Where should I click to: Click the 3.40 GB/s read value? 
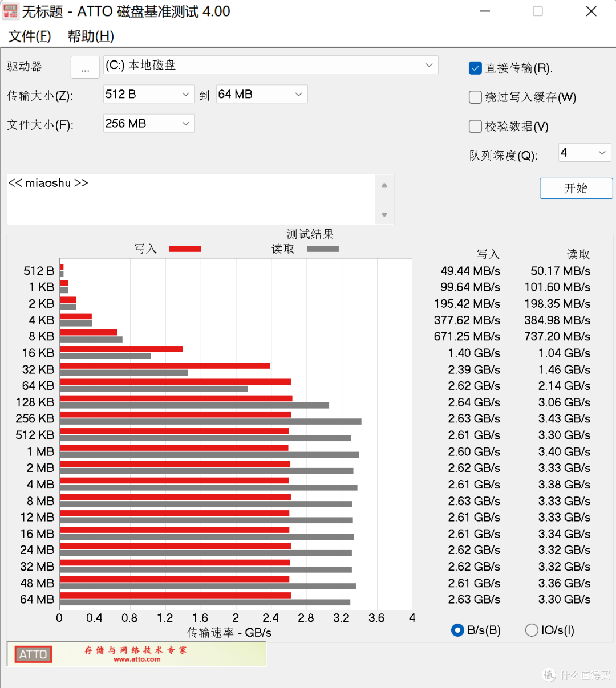pyautogui.click(x=565, y=451)
